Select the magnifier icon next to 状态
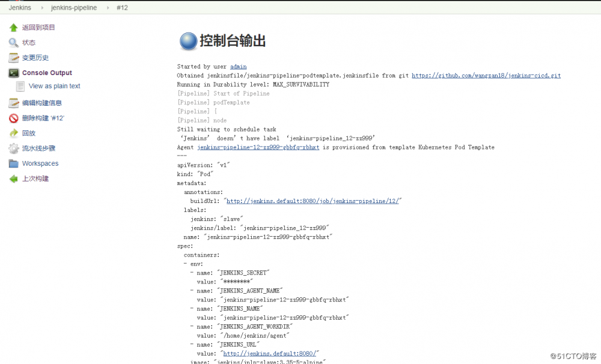 (x=14, y=42)
